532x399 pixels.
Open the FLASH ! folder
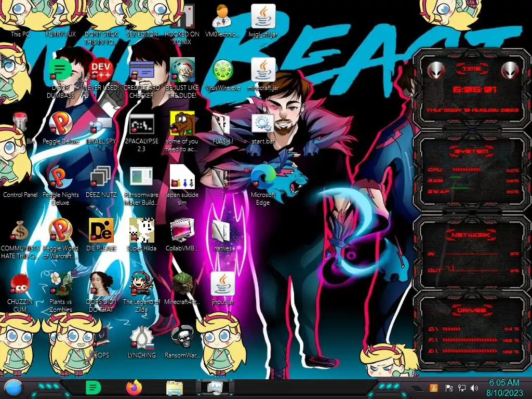tap(222, 129)
